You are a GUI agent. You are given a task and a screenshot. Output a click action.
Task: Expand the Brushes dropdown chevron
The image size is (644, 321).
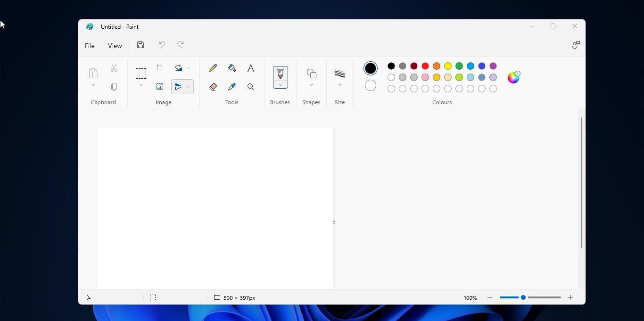point(281,85)
